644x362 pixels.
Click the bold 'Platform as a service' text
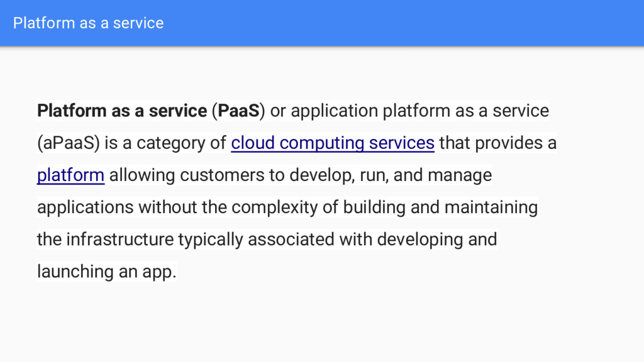point(122,111)
